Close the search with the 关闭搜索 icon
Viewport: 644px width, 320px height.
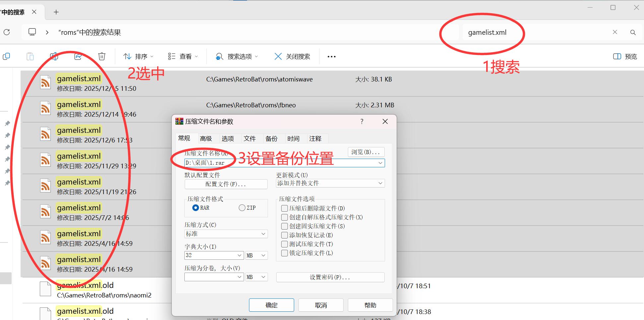point(292,56)
